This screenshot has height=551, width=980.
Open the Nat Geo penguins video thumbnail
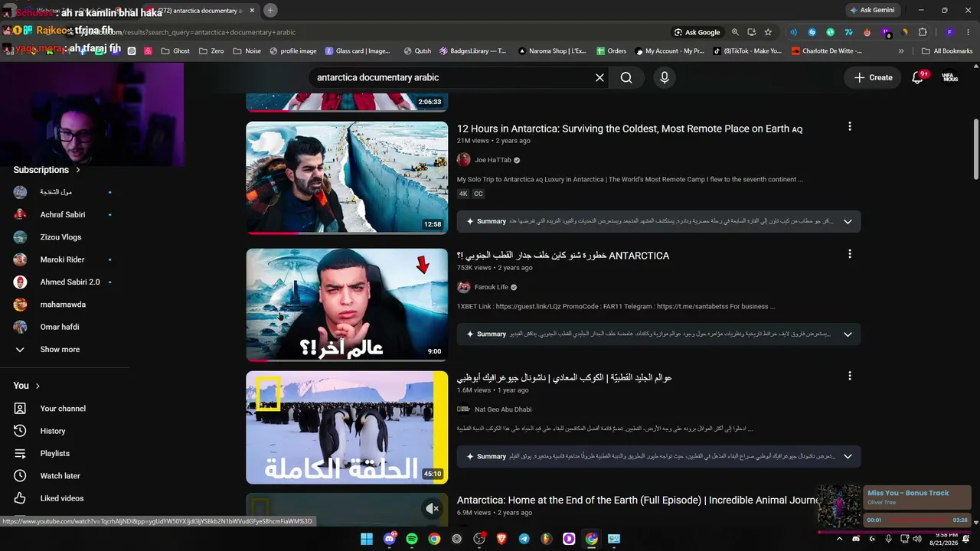(x=347, y=427)
